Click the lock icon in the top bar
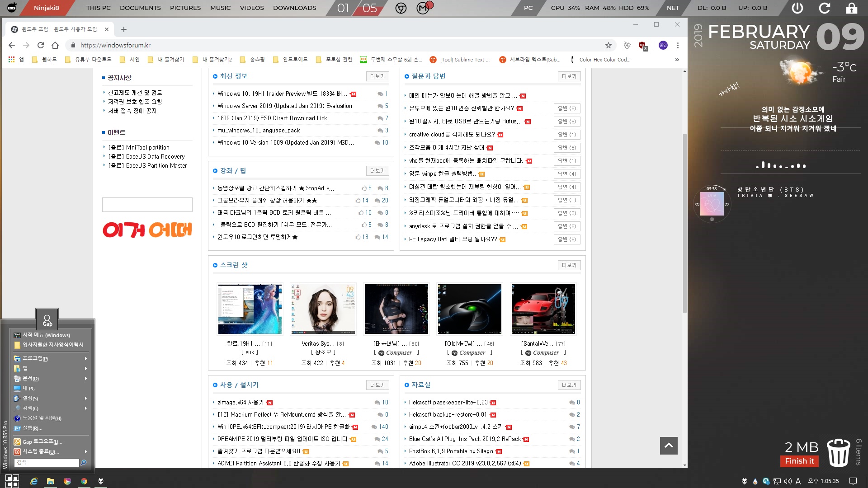 852,8
